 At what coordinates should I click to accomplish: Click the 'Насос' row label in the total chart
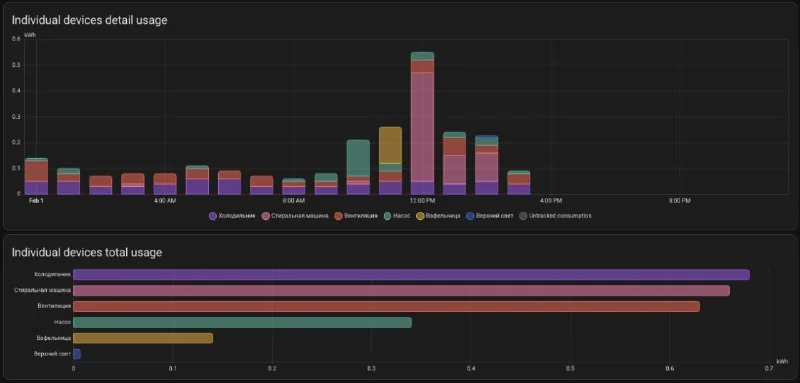(x=62, y=322)
